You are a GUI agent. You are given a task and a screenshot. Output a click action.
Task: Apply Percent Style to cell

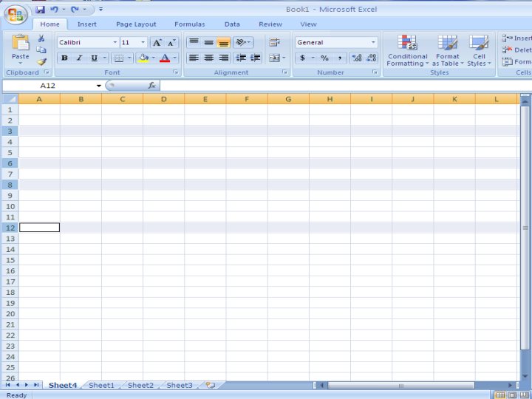click(324, 58)
